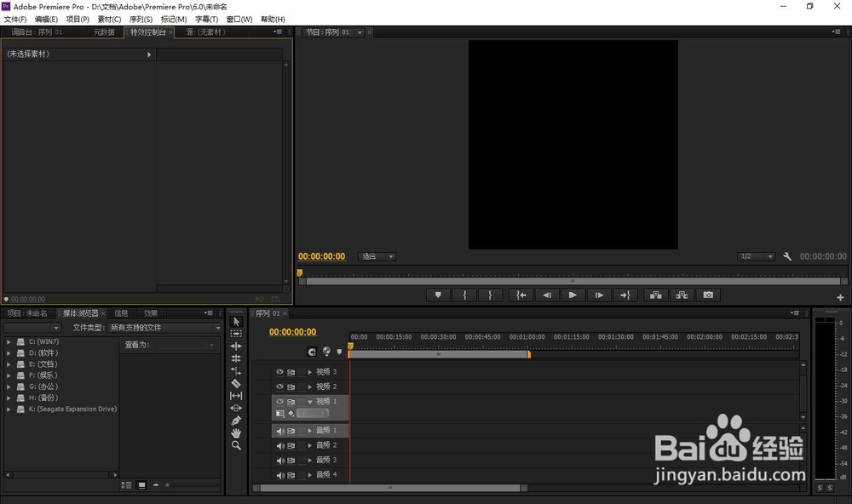Open the 字幕(T) menu
852x504 pixels.
[206, 19]
